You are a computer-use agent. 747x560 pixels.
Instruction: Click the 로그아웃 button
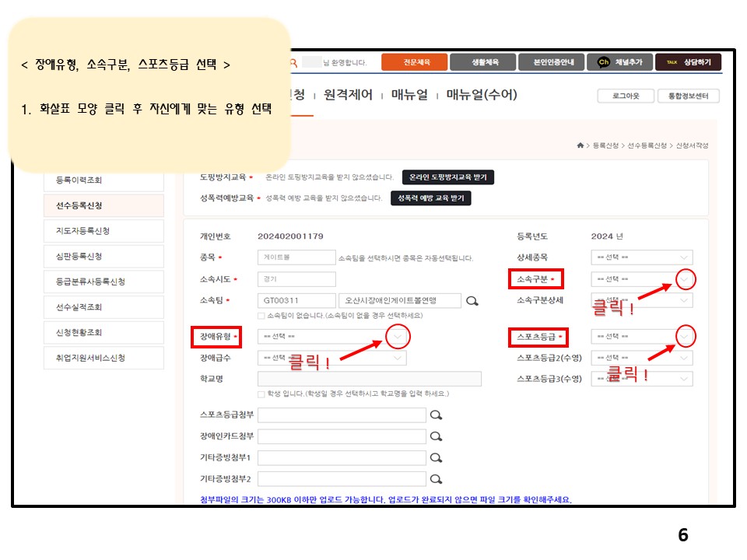(626, 96)
